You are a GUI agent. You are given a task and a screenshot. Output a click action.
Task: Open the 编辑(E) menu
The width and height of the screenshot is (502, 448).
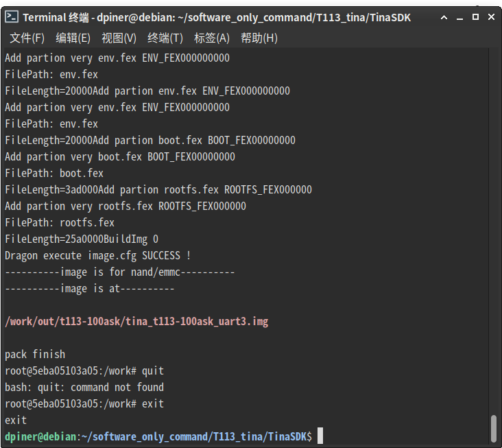click(73, 38)
